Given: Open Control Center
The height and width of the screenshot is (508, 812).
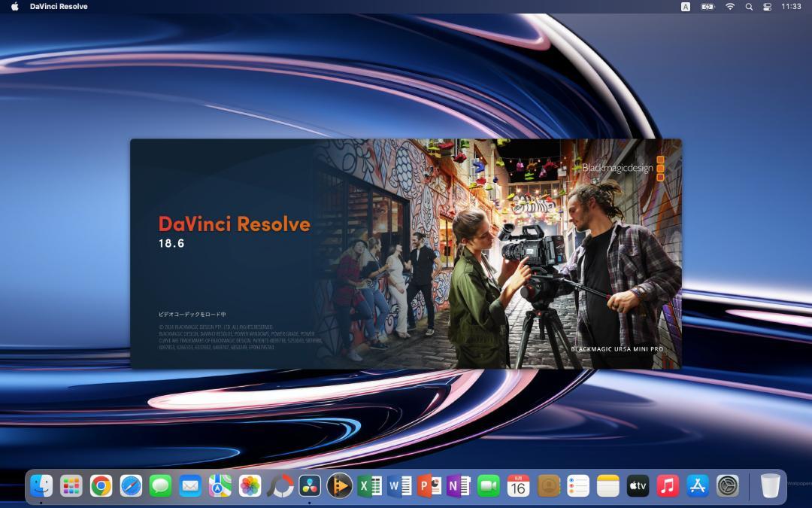Looking at the screenshot, I should click(x=768, y=7).
